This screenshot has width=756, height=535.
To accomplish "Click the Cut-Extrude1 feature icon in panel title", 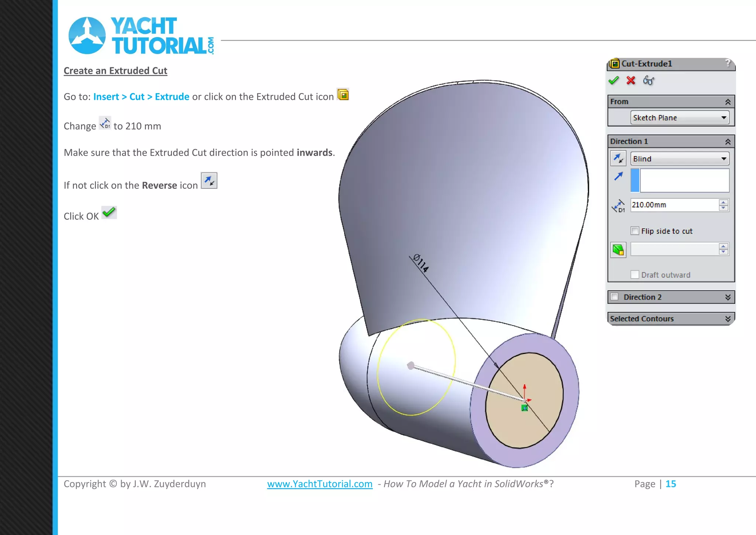I will [615, 64].
